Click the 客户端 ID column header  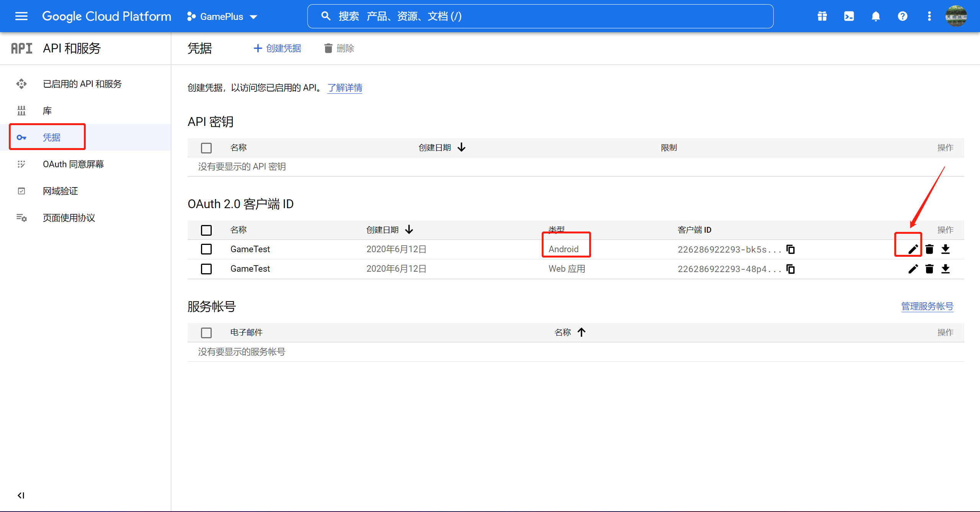tap(694, 230)
